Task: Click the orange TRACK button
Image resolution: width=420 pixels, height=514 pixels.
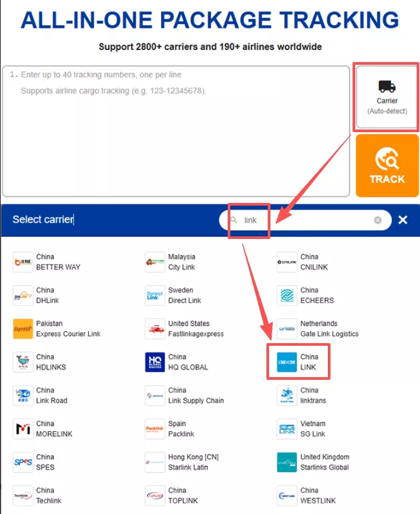Action: (387, 166)
